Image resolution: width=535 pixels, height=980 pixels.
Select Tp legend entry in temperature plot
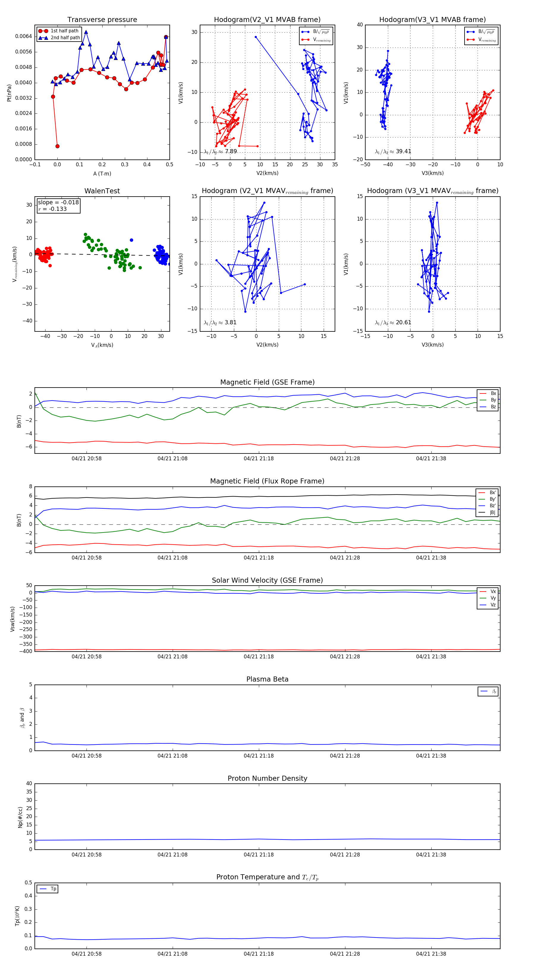coord(48,889)
